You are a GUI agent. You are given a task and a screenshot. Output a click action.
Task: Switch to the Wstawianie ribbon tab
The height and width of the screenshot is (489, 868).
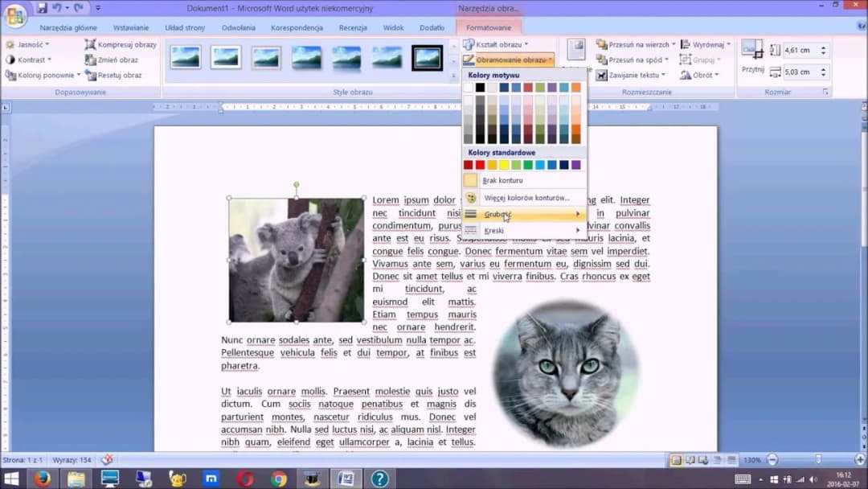pos(131,27)
